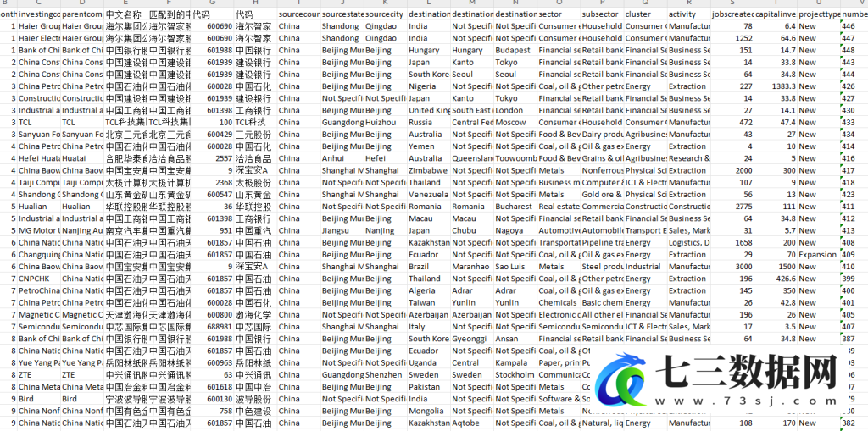Image resolution: width=868 pixels, height=431 pixels.
Task: Select the 'Anhui' cell
Action: click(342, 158)
